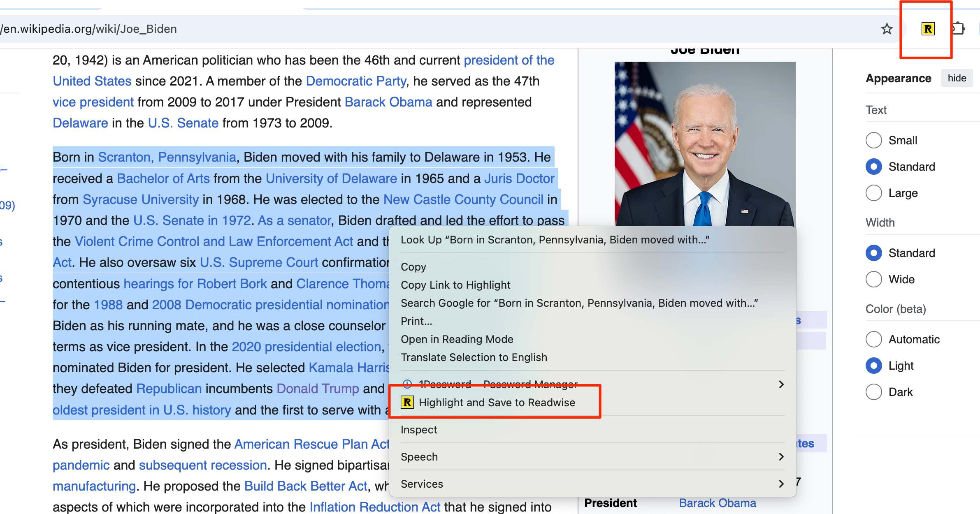Enable Dark color mode
Screen dimensions: 980x514
874,392
